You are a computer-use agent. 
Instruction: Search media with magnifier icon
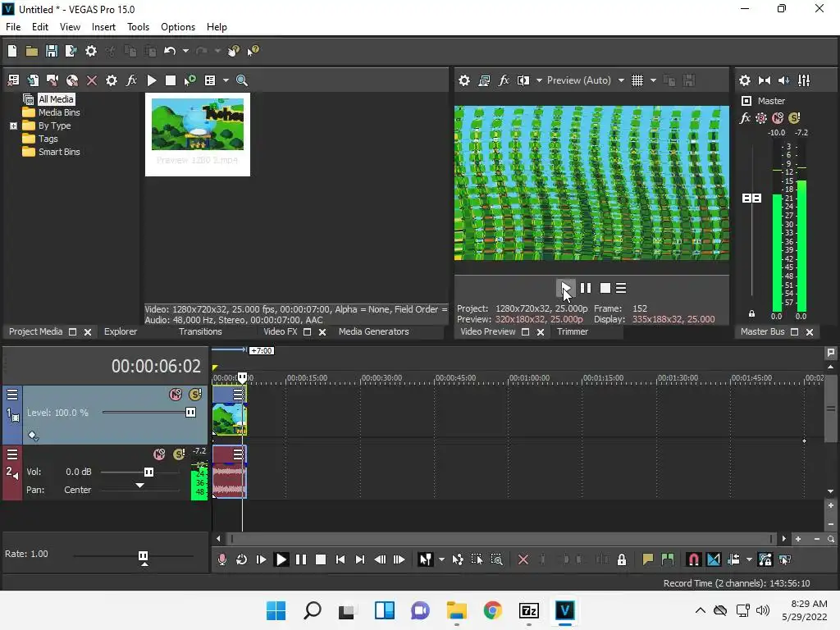[242, 80]
